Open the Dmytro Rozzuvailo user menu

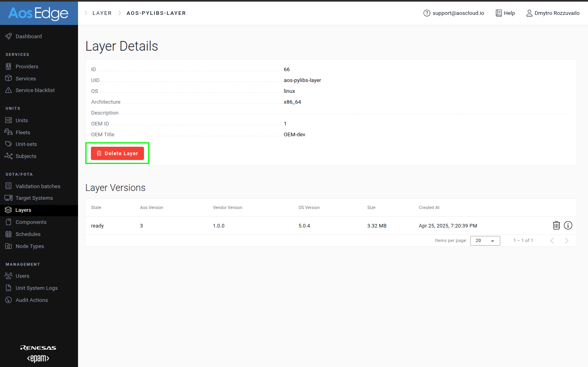[x=553, y=13]
